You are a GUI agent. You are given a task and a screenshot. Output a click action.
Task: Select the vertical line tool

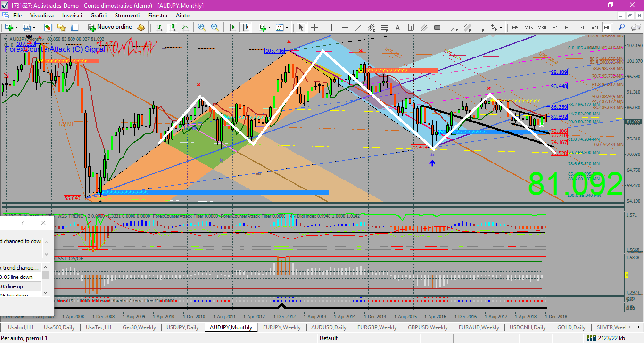point(332,27)
